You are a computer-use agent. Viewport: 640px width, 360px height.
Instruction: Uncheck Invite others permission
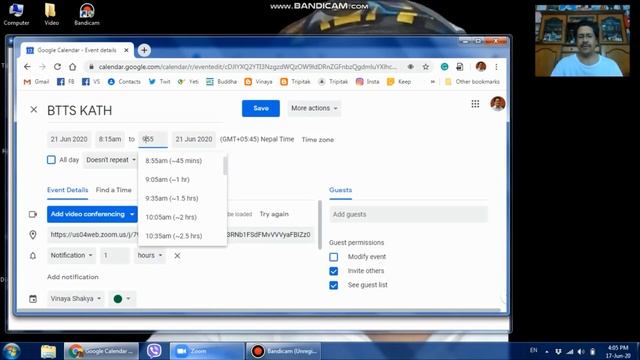(x=333, y=271)
